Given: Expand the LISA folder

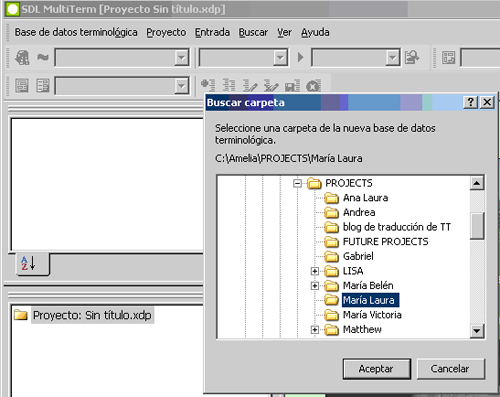Looking at the screenshot, I should pyautogui.click(x=314, y=271).
